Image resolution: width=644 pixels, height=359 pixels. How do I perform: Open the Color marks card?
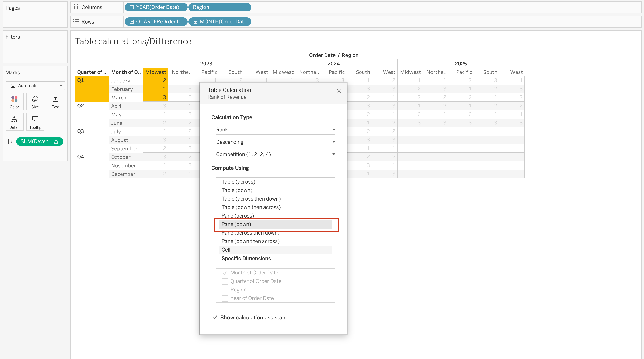pos(14,102)
